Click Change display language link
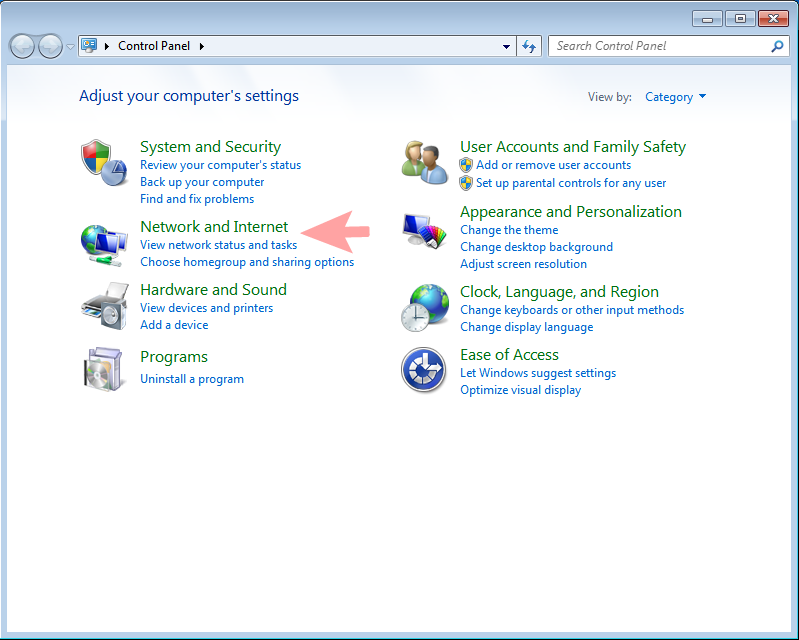Viewport: 799px width, 640px height. [527, 327]
